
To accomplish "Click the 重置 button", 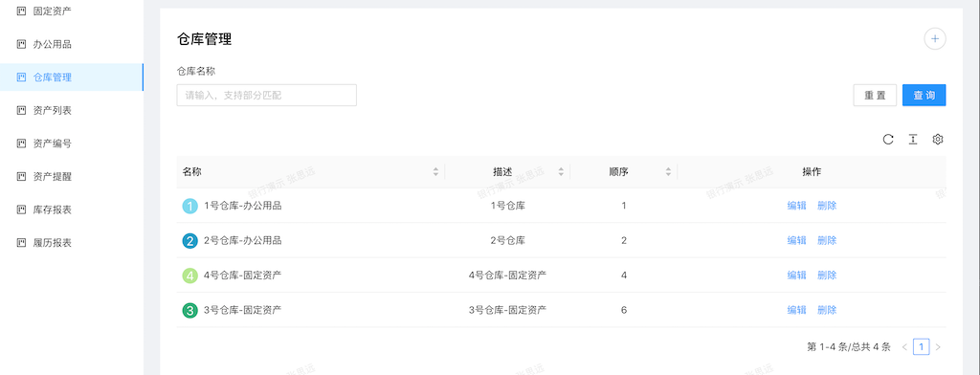I will pos(875,95).
